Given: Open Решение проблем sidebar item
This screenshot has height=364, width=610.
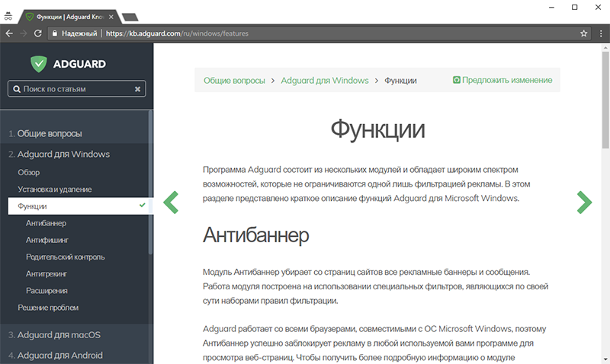Looking at the screenshot, I should pyautogui.click(x=48, y=308).
